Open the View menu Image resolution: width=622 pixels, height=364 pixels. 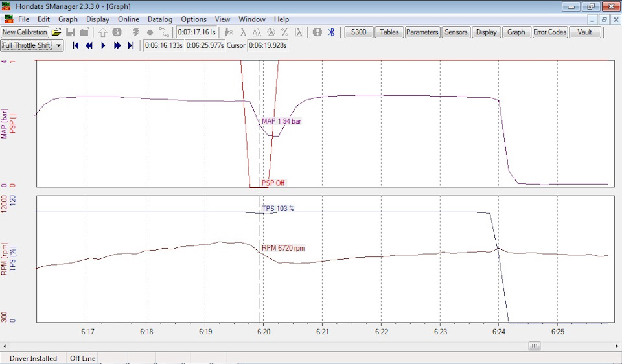(222, 19)
